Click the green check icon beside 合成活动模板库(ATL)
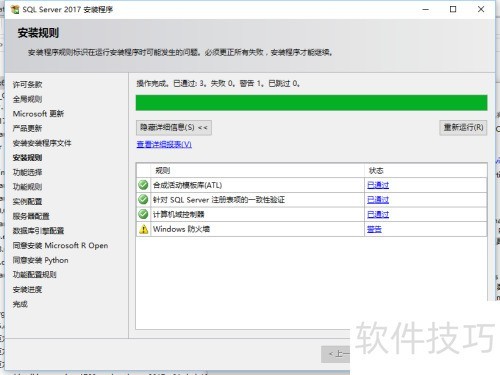This screenshot has width=500, height=375. point(143,185)
